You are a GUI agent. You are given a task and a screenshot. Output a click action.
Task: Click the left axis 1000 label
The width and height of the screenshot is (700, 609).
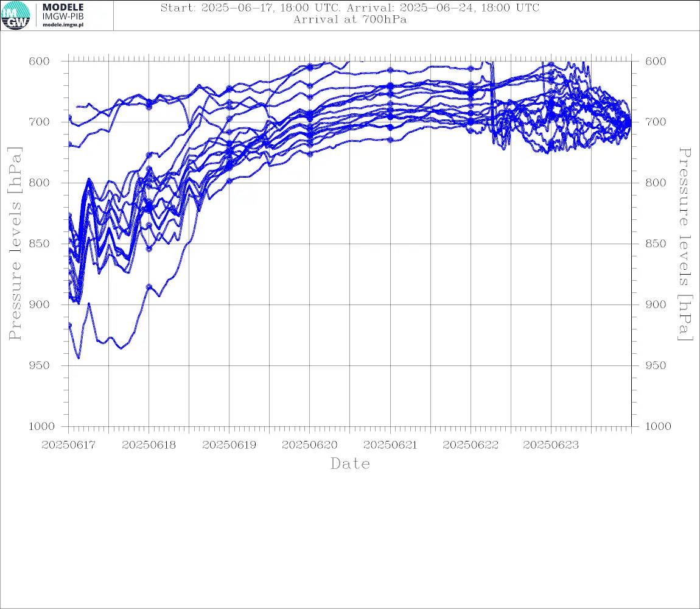pyautogui.click(x=41, y=426)
